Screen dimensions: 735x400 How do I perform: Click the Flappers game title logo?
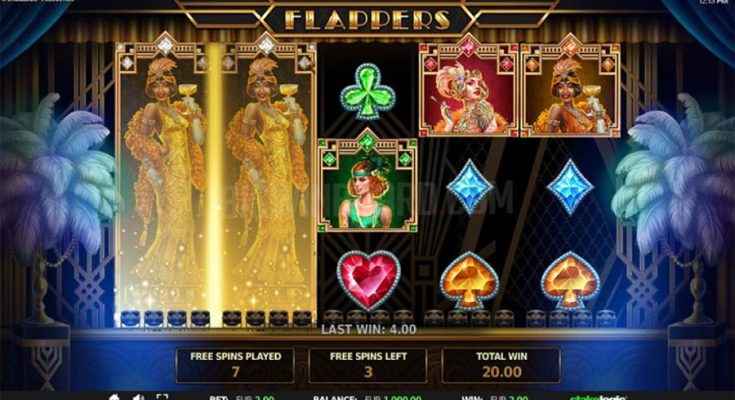point(368,20)
